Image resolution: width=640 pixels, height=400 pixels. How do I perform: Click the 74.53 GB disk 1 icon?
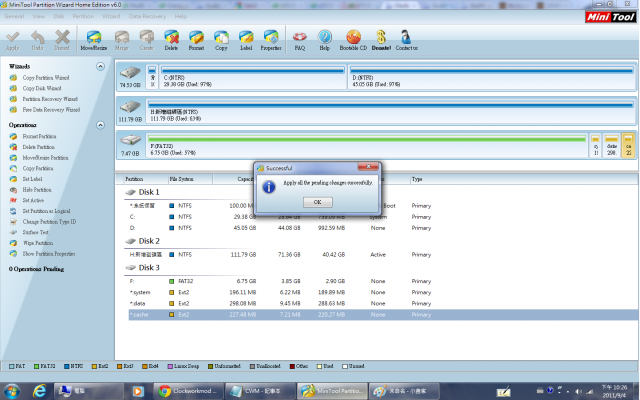(130, 76)
